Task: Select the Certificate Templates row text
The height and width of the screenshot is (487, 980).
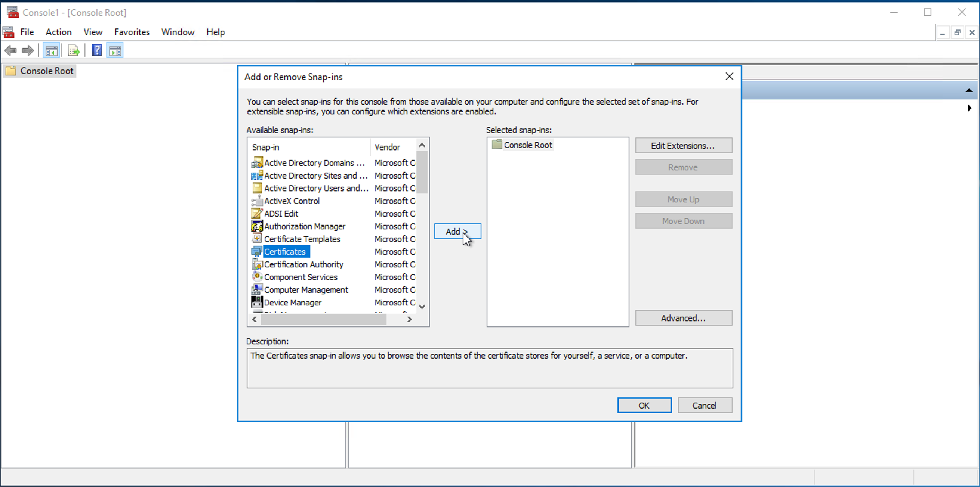Action: click(302, 239)
